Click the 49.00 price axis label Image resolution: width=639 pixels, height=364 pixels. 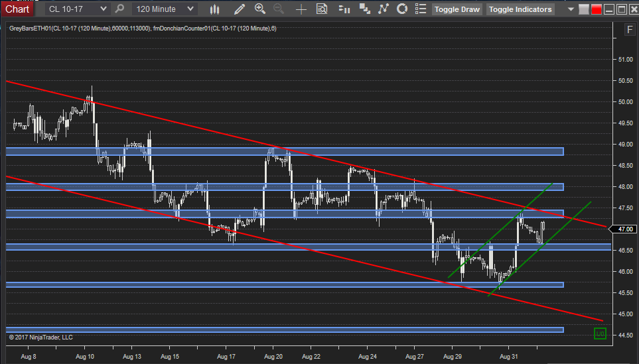point(625,144)
